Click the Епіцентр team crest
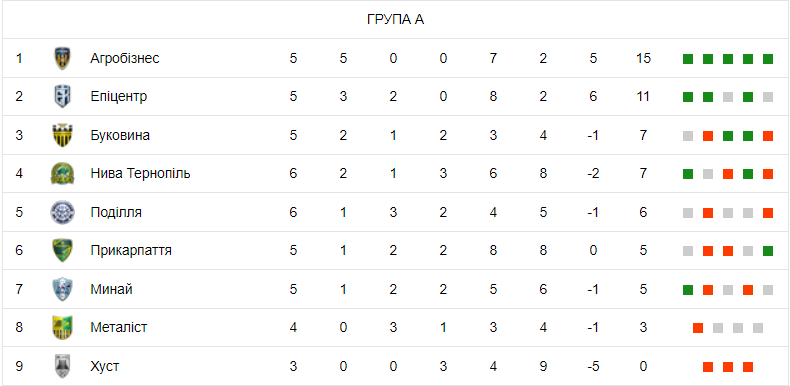This screenshot has height=386, width=790. click(x=62, y=97)
